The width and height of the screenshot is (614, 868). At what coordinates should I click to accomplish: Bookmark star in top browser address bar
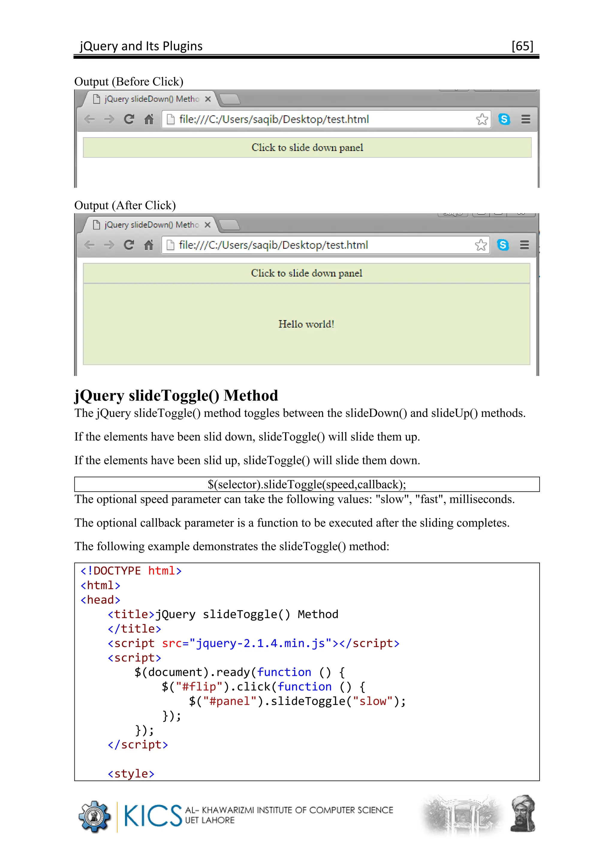tap(482, 120)
